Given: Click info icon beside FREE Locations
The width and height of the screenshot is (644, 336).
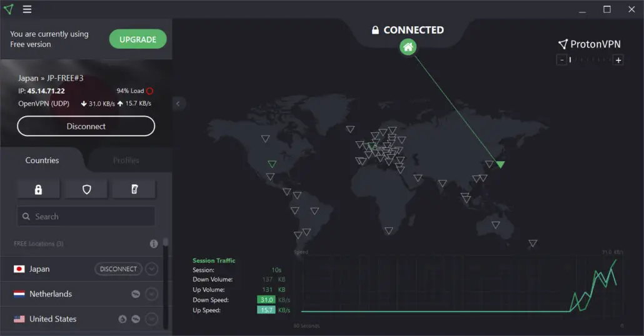Looking at the screenshot, I should point(154,244).
